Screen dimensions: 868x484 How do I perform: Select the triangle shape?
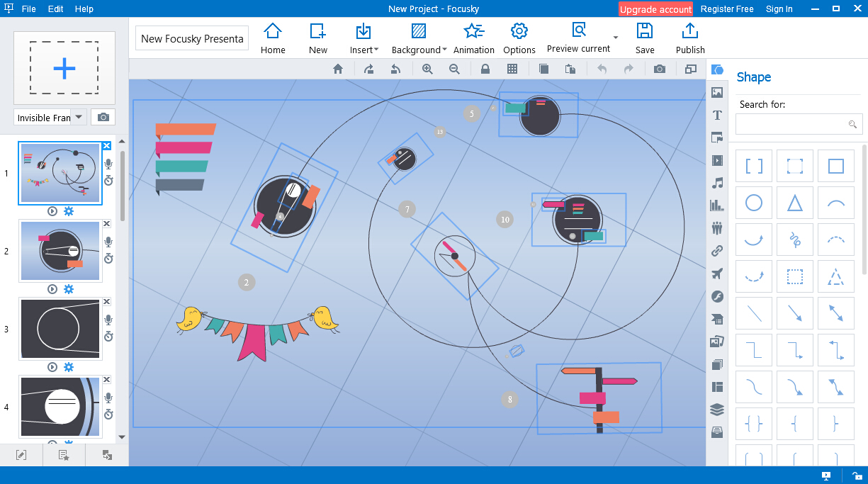[x=795, y=204]
